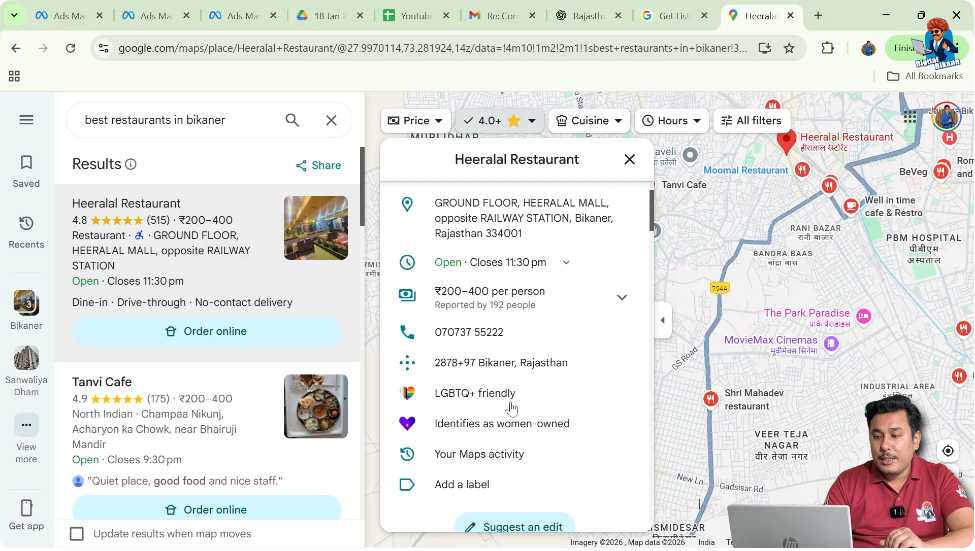Click Order online for Tanvi Cafe

click(207, 510)
